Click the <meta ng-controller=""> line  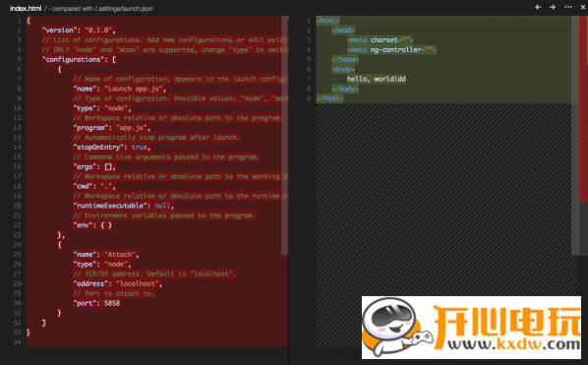click(391, 49)
